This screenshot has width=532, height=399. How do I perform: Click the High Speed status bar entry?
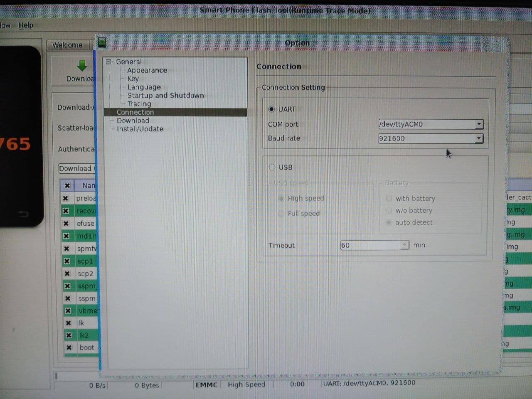[x=246, y=384]
